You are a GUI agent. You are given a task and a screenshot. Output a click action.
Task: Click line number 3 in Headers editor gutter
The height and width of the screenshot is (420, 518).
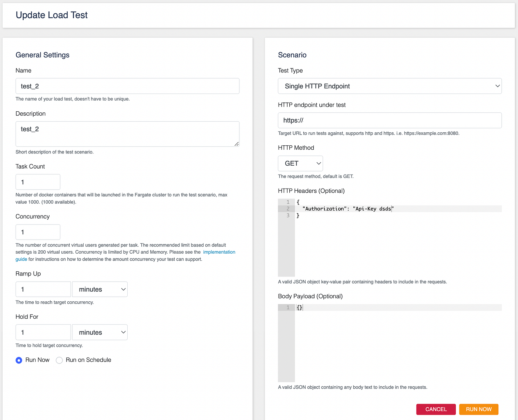pyautogui.click(x=287, y=215)
